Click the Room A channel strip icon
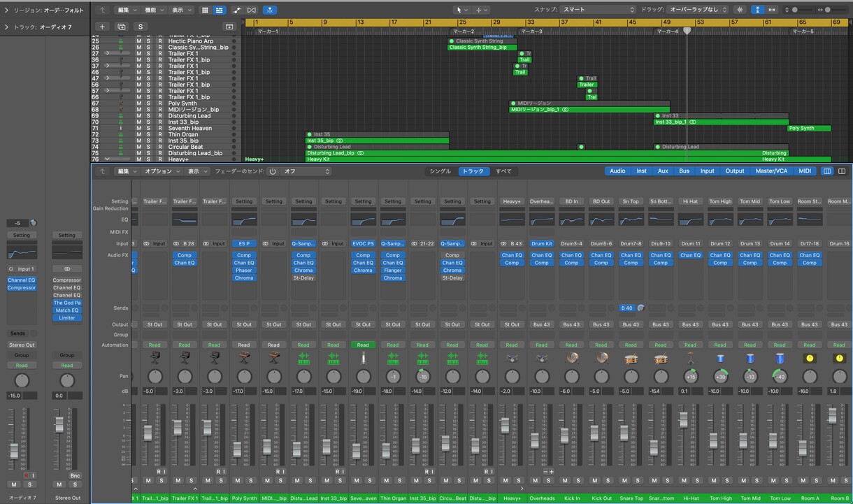853x504 pixels. click(x=810, y=359)
